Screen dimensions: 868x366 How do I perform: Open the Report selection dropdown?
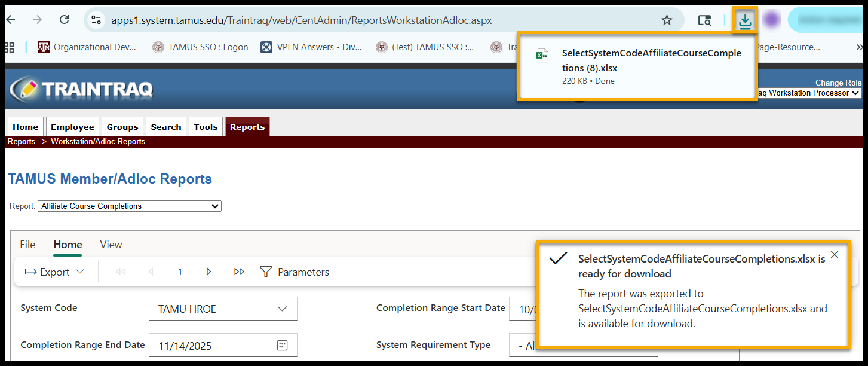click(x=129, y=206)
